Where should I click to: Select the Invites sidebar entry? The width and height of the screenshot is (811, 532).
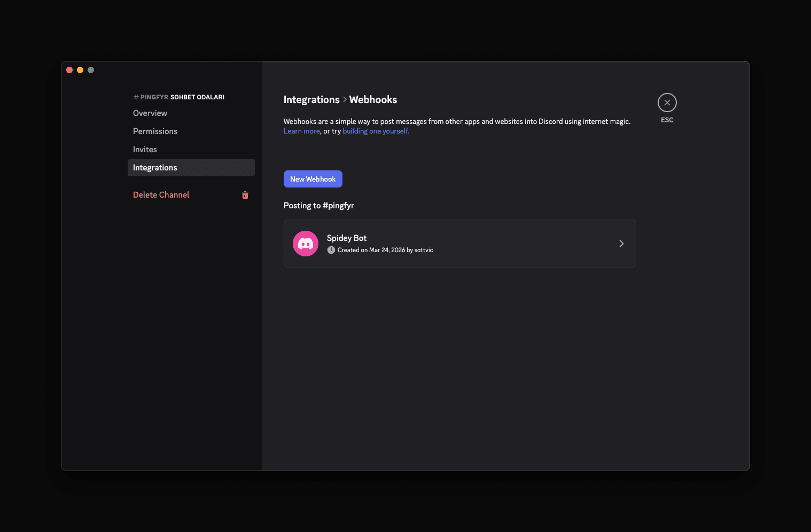pos(145,149)
